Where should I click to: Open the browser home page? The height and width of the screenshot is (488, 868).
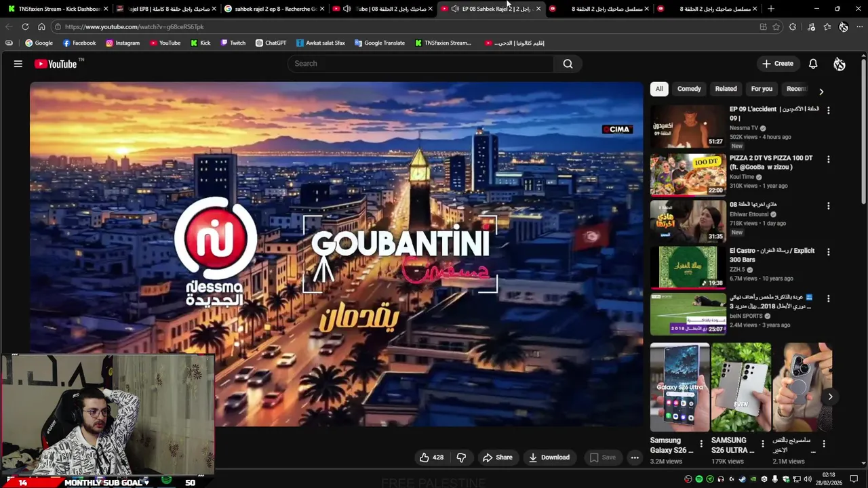point(41,26)
